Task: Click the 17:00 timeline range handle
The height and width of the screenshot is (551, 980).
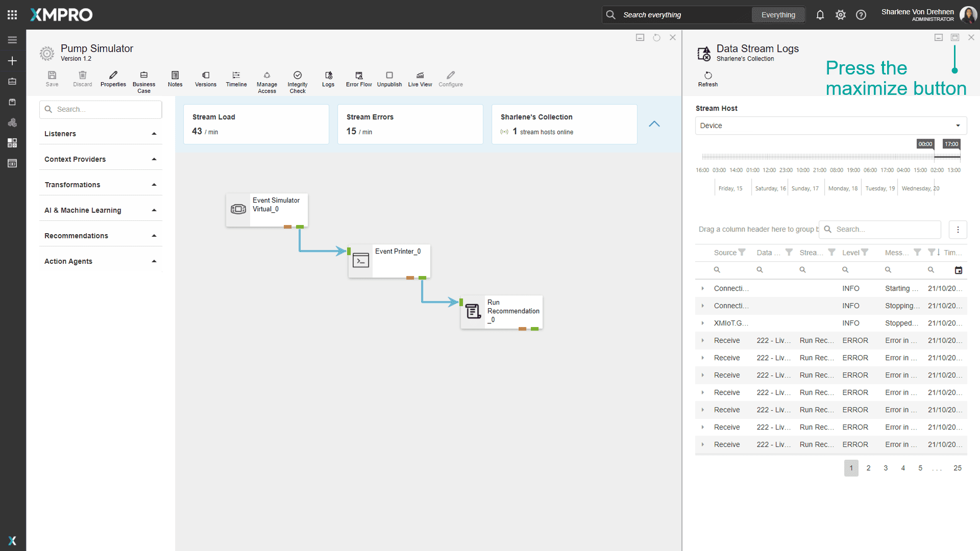Action: click(951, 144)
